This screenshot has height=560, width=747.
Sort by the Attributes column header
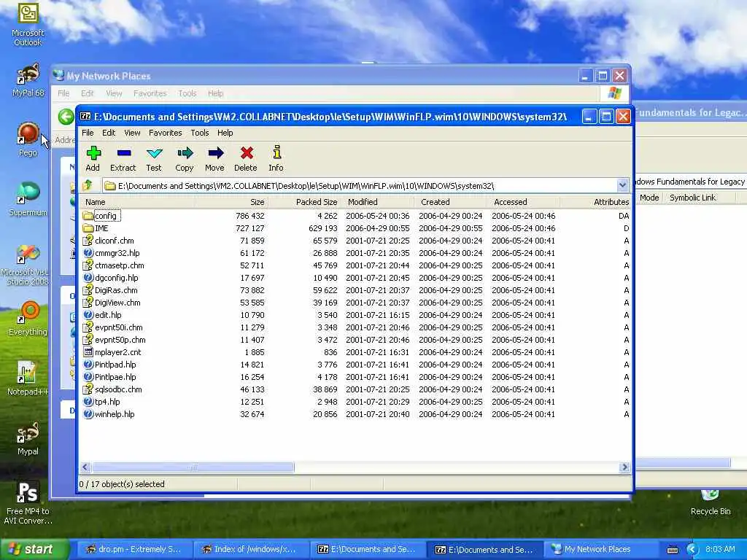(595, 202)
